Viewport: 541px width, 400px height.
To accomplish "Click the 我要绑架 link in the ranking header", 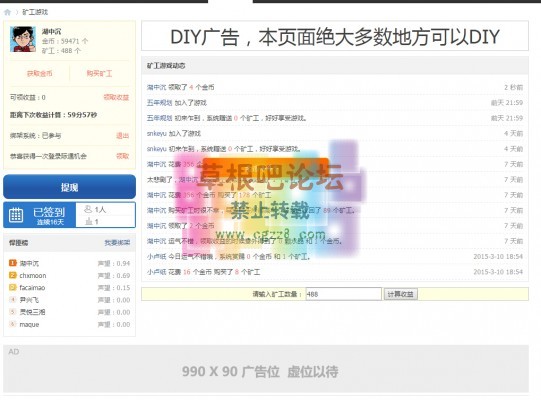I will point(117,243).
